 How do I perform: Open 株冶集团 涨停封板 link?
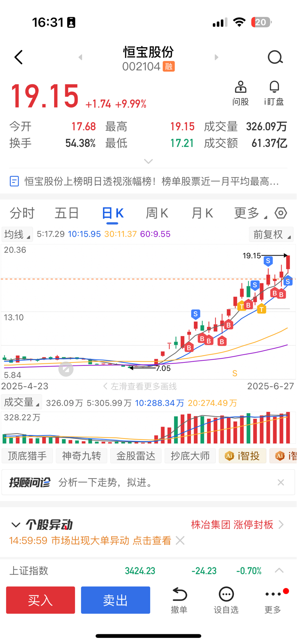pyautogui.click(x=232, y=524)
